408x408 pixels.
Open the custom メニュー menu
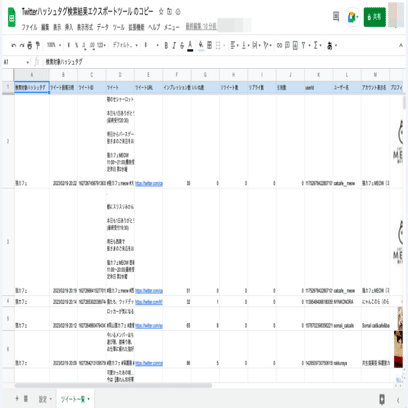click(x=171, y=27)
